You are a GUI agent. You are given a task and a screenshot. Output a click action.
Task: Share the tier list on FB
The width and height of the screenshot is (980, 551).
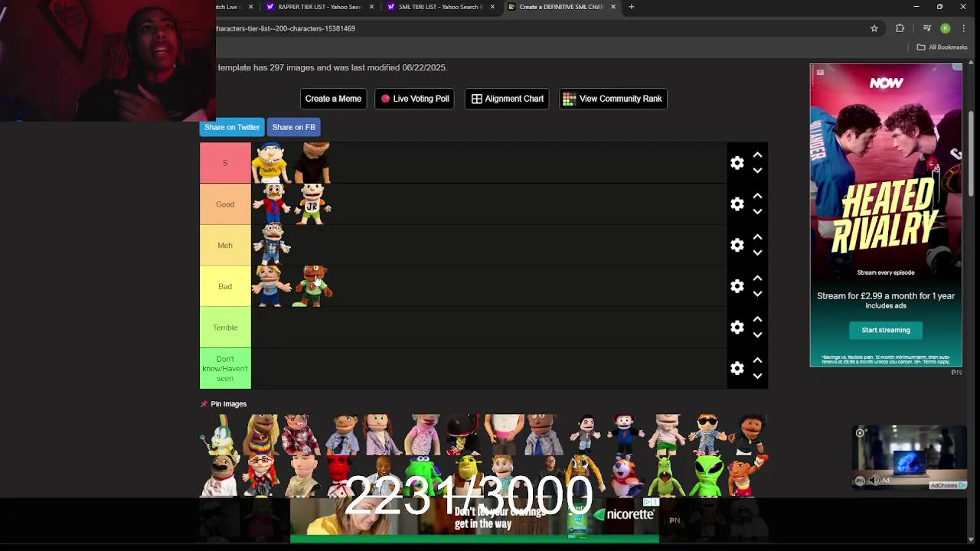click(293, 127)
